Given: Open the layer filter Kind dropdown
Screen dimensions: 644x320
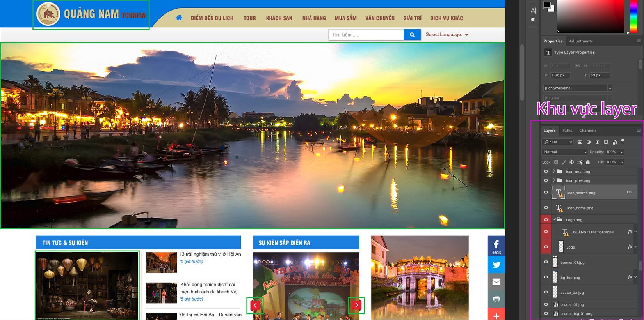Looking at the screenshot, I should (558, 142).
